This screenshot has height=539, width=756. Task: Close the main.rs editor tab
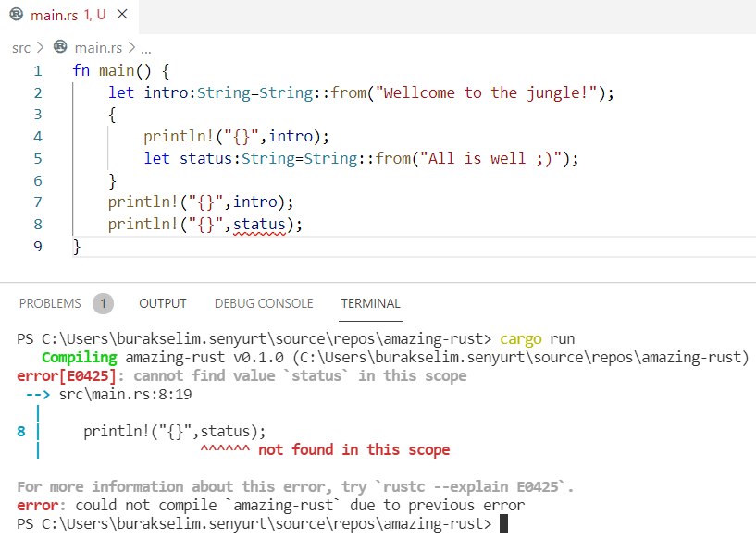[122, 16]
